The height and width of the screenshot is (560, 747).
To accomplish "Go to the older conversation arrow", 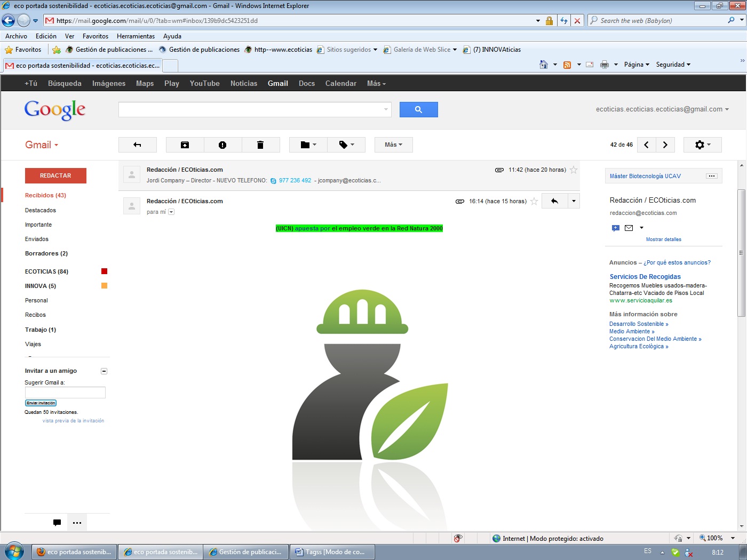I will [665, 145].
